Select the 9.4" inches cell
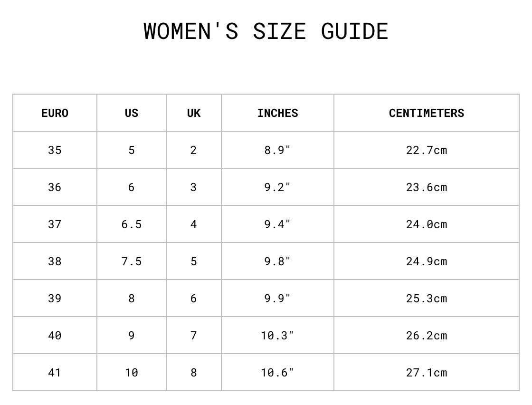532x405 pixels. [277, 224]
